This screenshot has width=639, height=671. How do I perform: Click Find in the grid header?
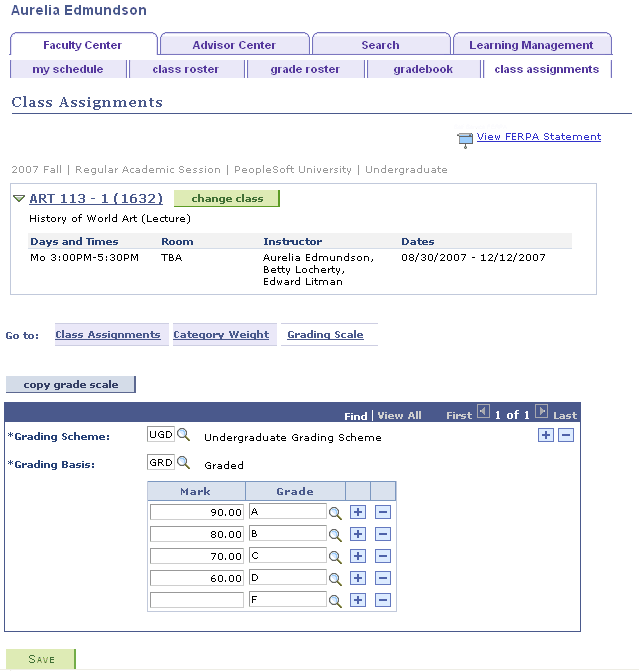coord(356,416)
